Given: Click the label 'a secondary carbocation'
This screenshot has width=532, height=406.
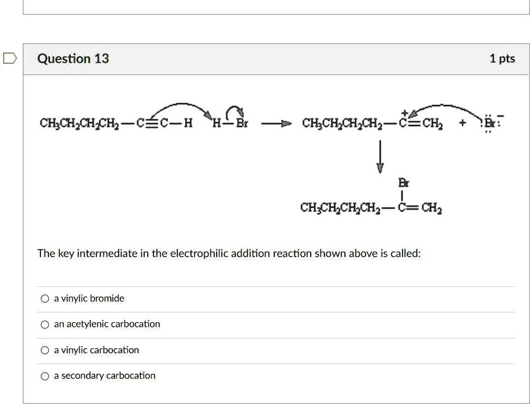Looking at the screenshot, I should pos(104,375).
